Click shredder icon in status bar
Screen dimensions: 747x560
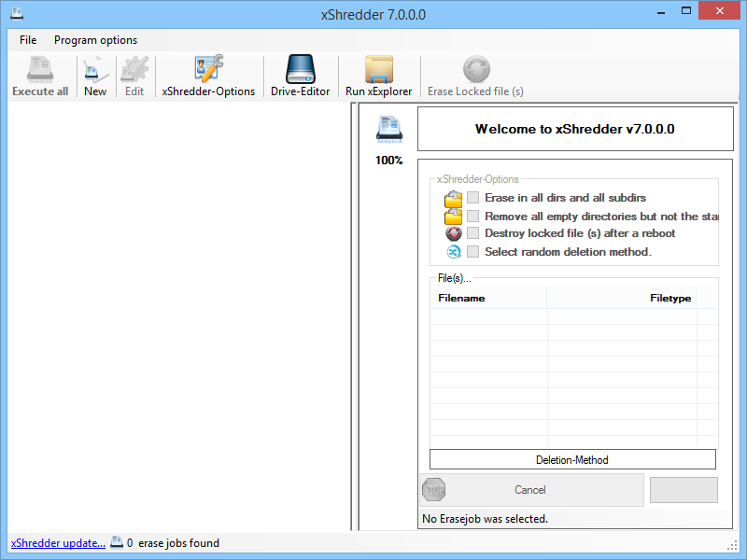click(117, 542)
